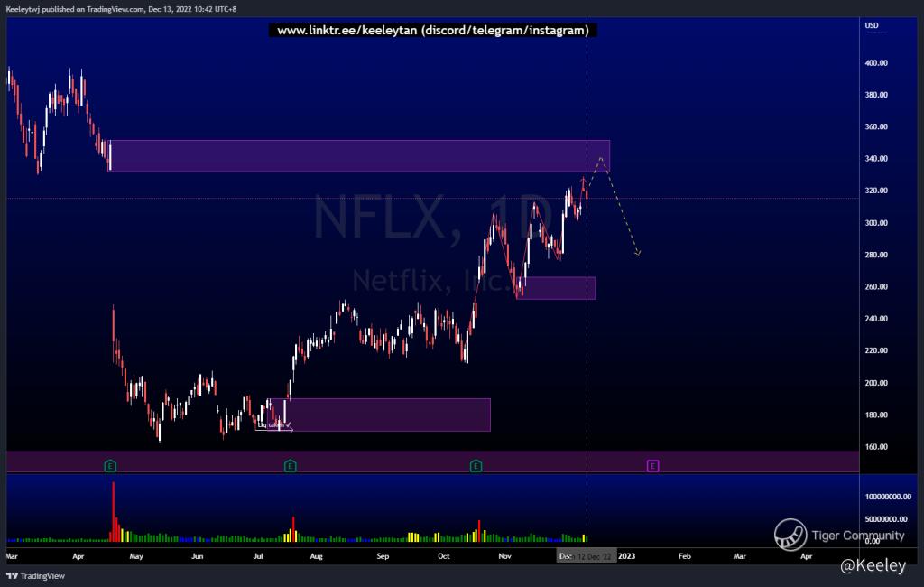Click the 360.00 price axis label
924x587 pixels.
876,126
